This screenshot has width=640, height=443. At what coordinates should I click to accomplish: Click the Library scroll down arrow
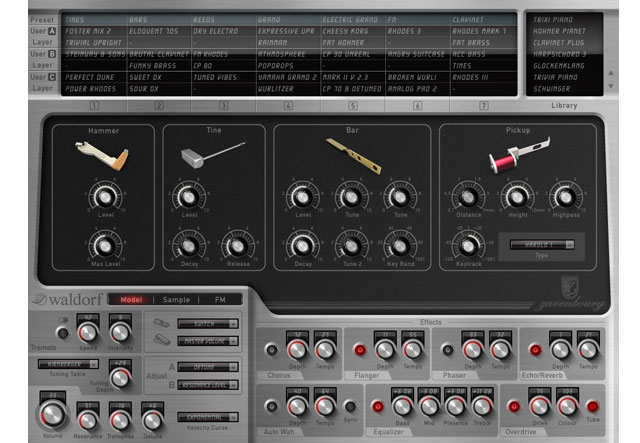[x=611, y=86]
